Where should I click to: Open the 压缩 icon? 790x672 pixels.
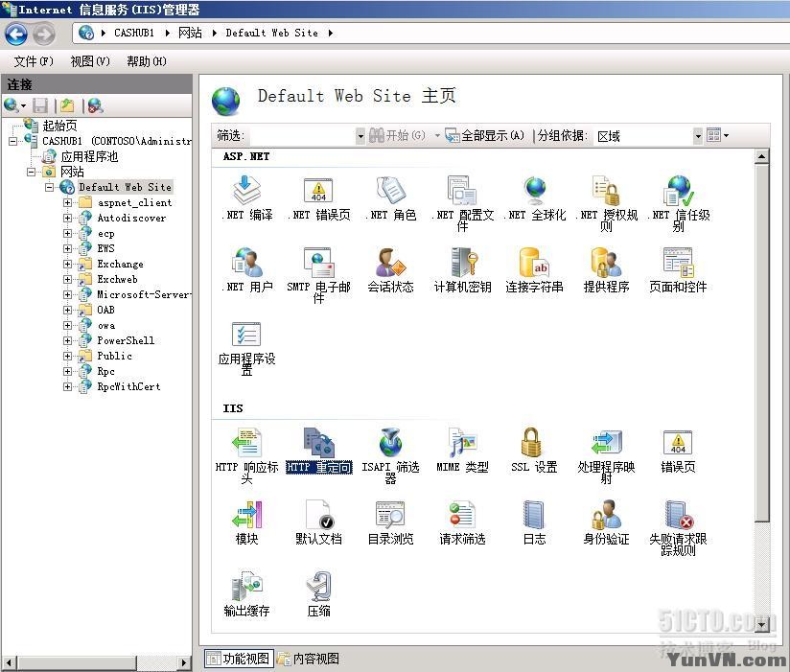[318, 594]
